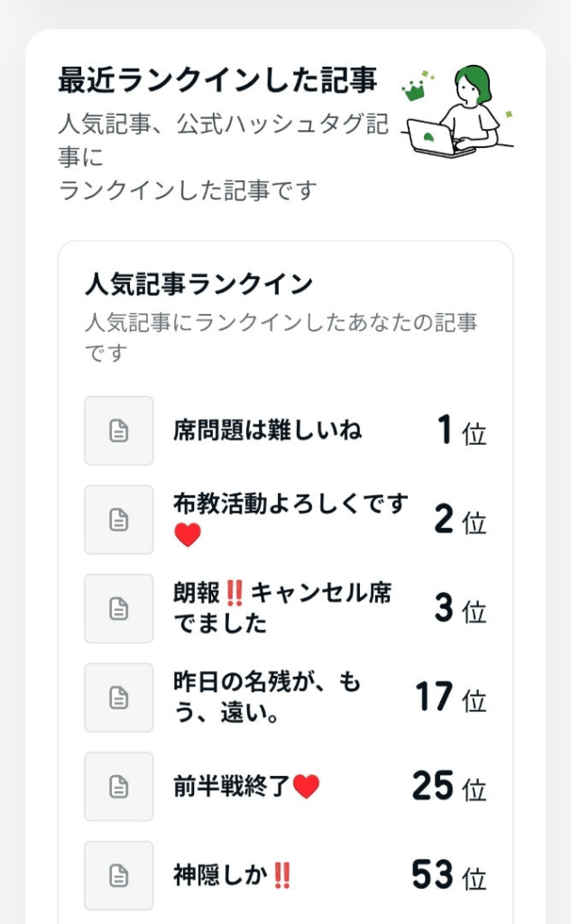Click document icon beside 席問題は難しいね
The width and height of the screenshot is (571, 924).
click(x=119, y=431)
